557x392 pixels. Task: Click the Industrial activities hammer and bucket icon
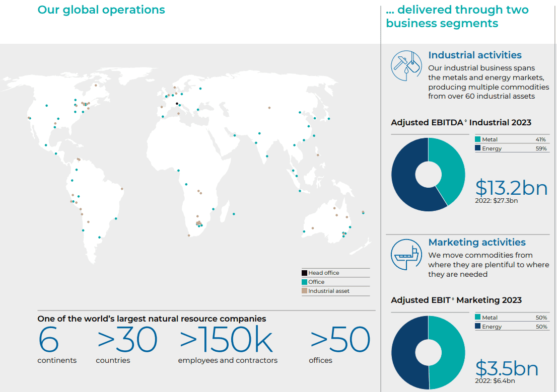pos(406,65)
